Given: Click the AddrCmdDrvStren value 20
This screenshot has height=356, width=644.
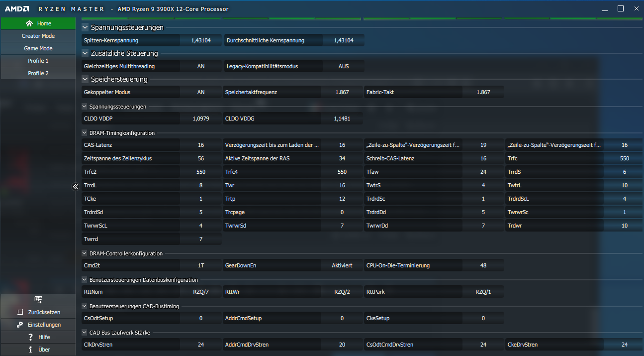Looking at the screenshot, I should tap(342, 345).
